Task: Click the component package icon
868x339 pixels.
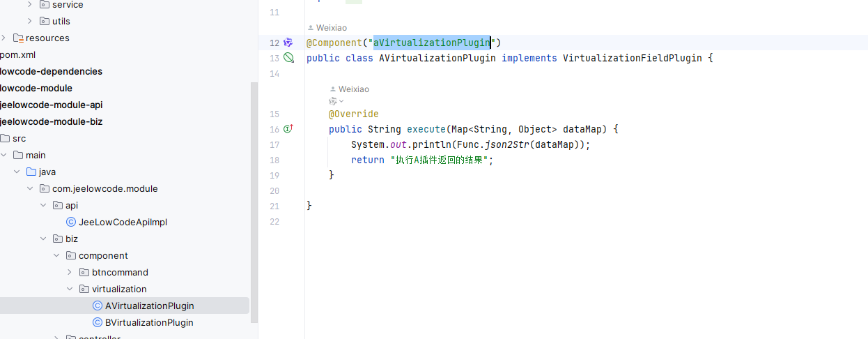Action: point(71,255)
